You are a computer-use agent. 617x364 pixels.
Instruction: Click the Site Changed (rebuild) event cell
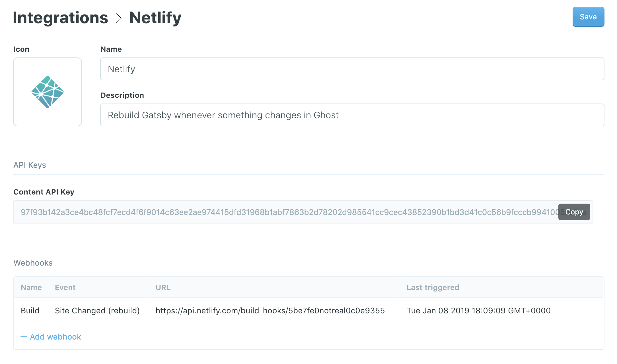click(x=97, y=311)
